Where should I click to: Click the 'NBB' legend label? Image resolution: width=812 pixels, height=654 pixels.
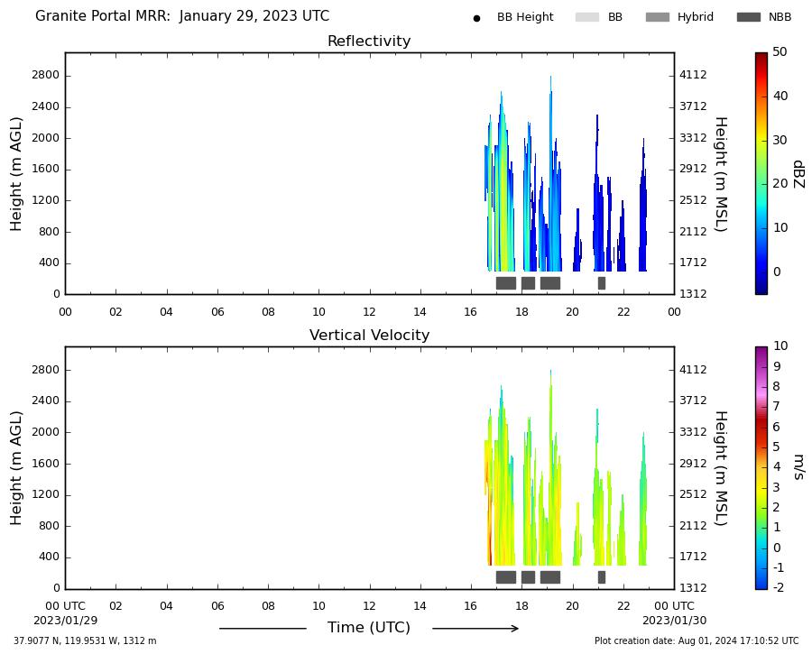[780, 17]
